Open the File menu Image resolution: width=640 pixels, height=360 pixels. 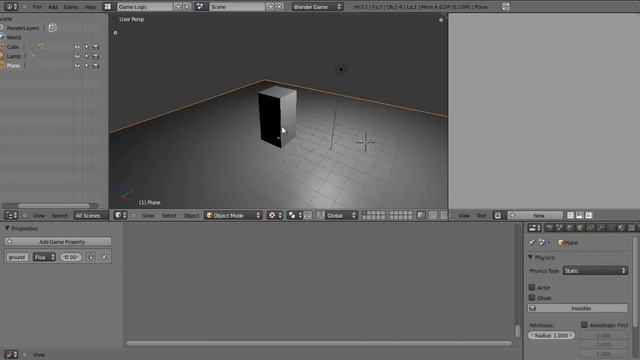37,7
